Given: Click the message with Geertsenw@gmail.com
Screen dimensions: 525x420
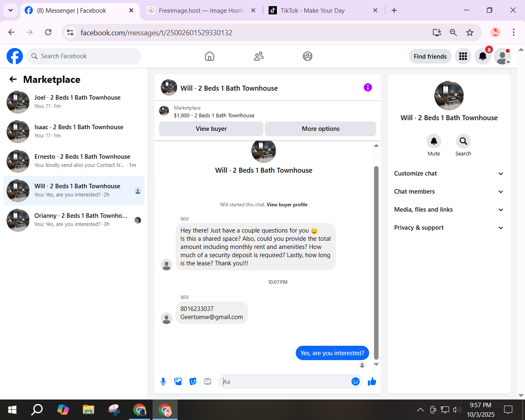Looking at the screenshot, I should click(x=212, y=313).
